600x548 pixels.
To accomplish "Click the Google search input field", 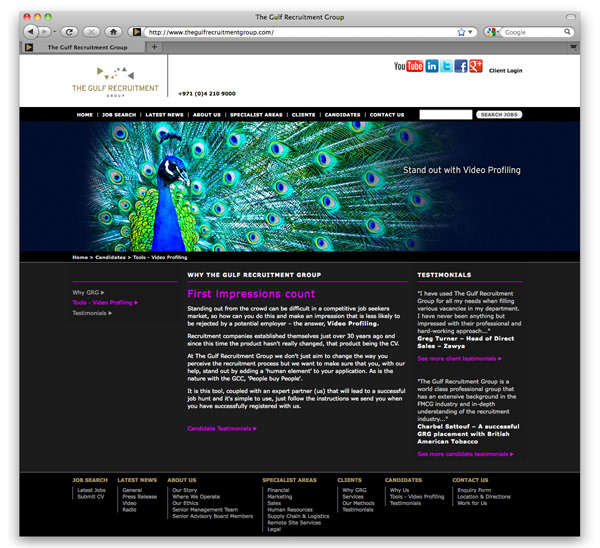I will 533,32.
